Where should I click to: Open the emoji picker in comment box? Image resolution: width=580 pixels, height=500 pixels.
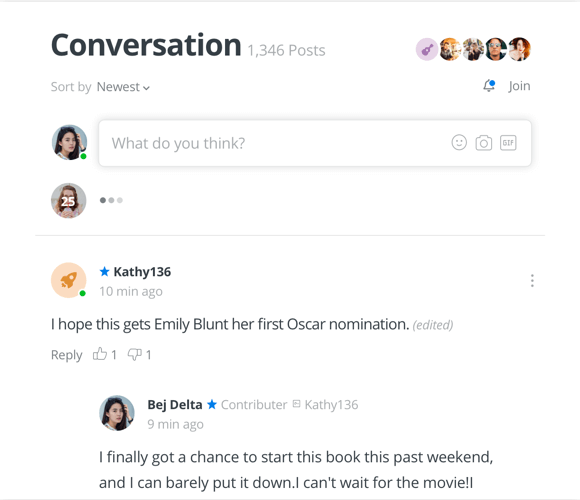point(459,142)
